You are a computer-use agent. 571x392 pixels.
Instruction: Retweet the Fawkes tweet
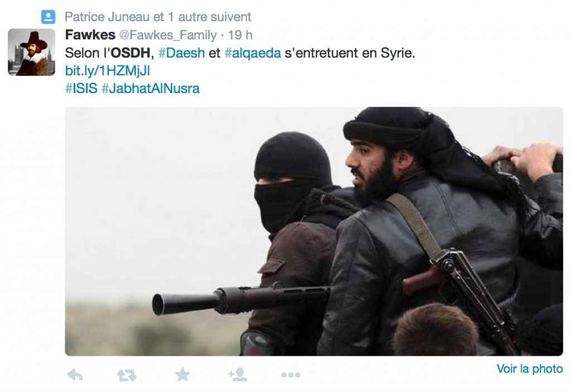(x=127, y=375)
